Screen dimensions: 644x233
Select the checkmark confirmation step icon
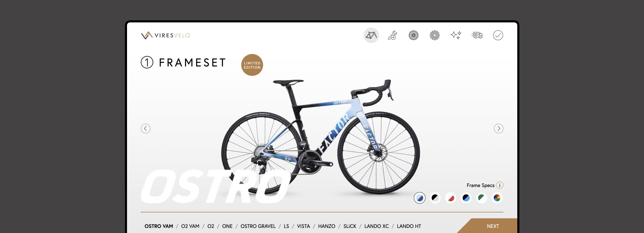point(498,35)
